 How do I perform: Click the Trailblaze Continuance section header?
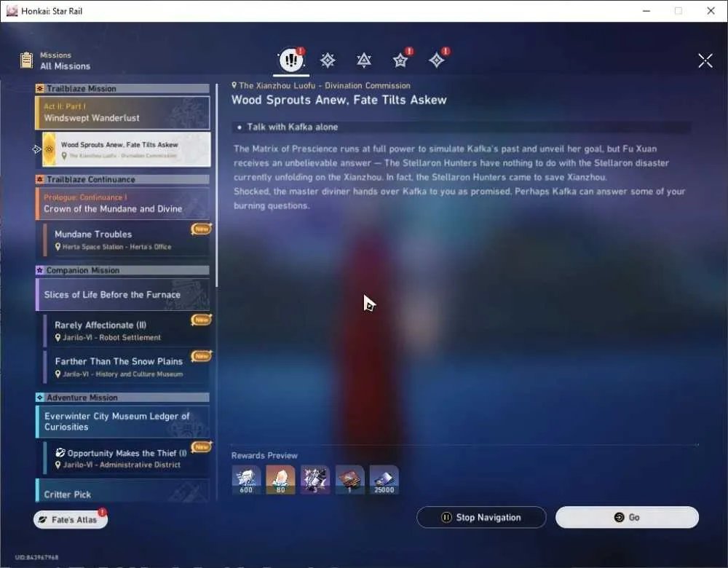tap(122, 179)
